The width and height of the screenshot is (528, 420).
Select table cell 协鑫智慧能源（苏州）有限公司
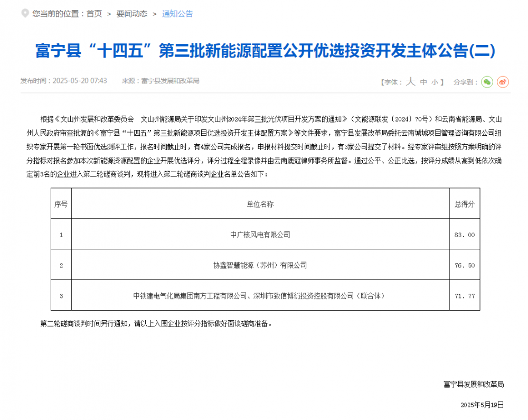(x=260, y=265)
